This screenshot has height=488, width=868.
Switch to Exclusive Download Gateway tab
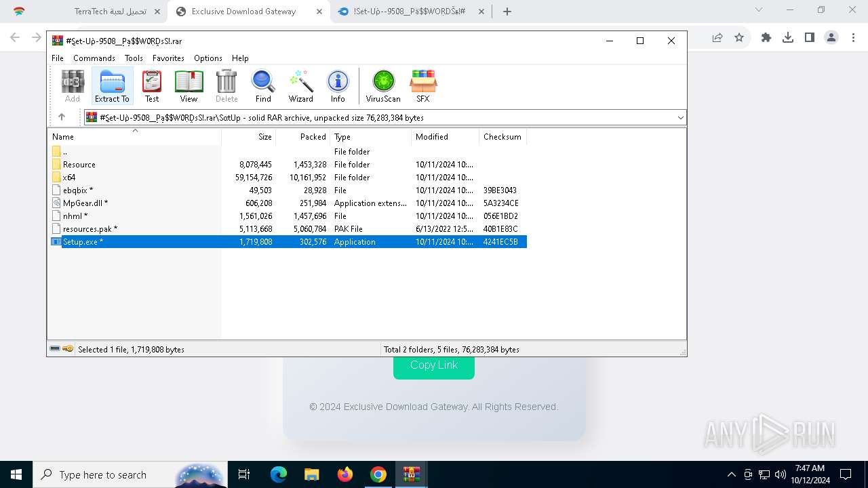click(248, 12)
